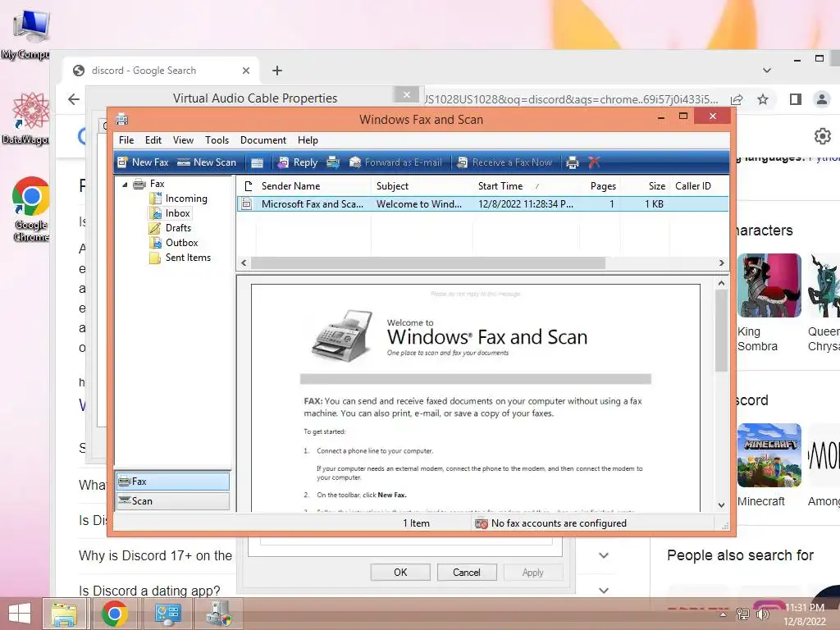The image size is (840, 630).
Task: Open the Document menu
Action: click(263, 139)
